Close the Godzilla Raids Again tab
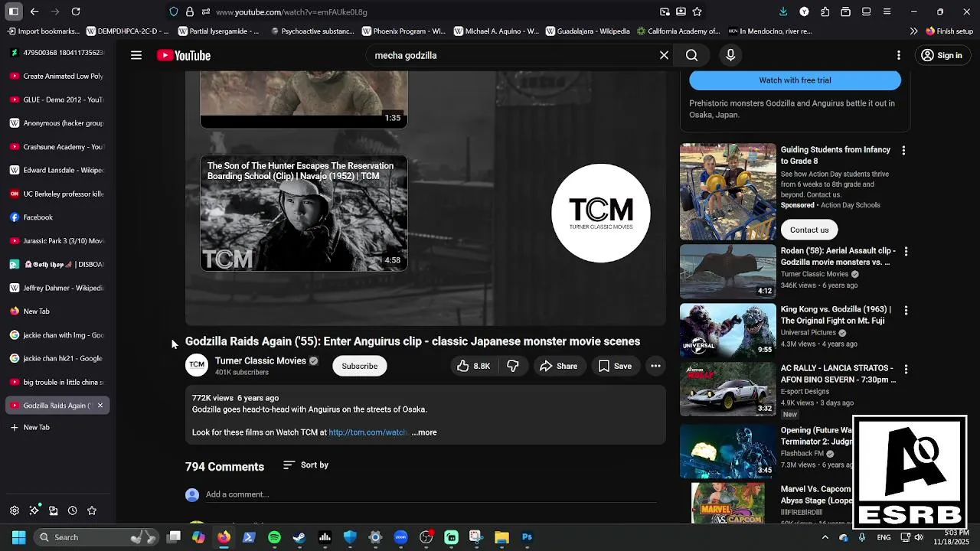Image resolution: width=980 pixels, height=551 pixels. (100, 406)
